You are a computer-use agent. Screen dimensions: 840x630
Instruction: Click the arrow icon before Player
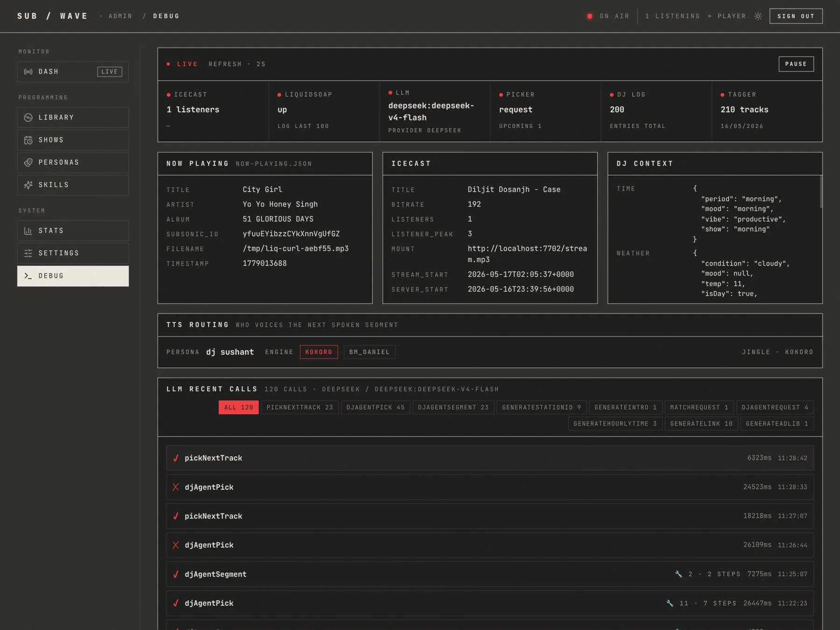click(710, 16)
